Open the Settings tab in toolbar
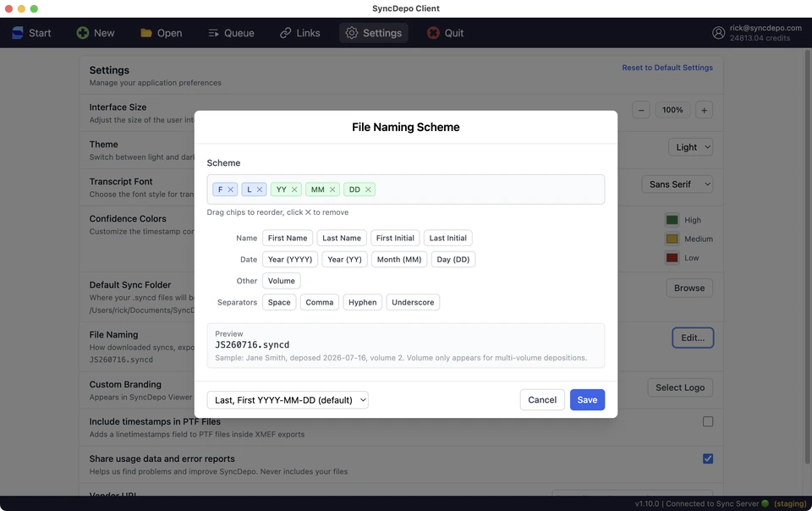Image resolution: width=812 pixels, height=511 pixels. click(x=374, y=33)
